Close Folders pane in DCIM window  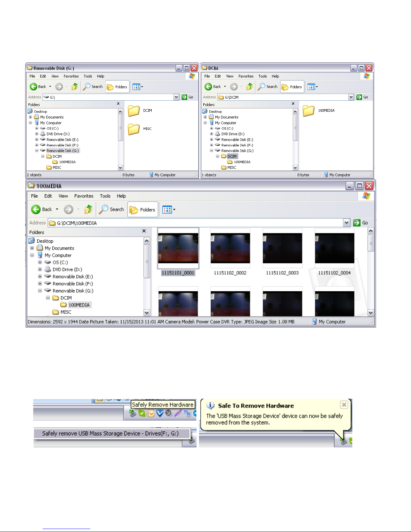coord(293,104)
